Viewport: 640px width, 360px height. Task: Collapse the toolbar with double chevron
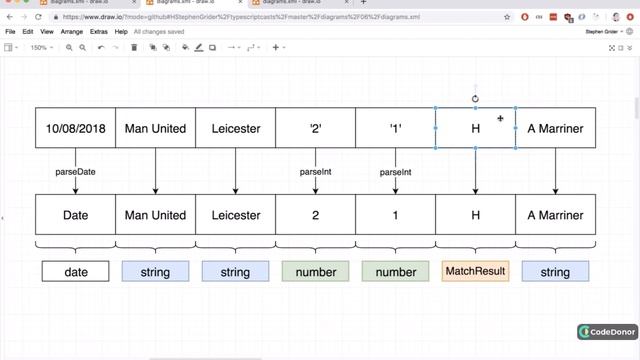[630, 48]
